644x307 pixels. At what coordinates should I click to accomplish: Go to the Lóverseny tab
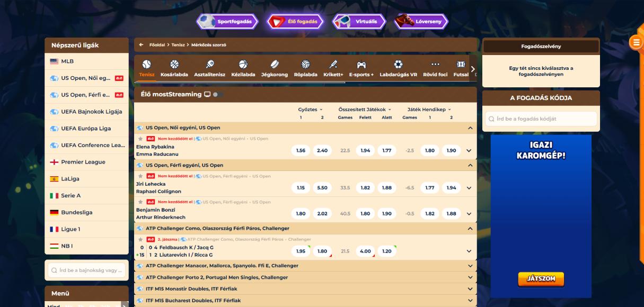pyautogui.click(x=421, y=21)
